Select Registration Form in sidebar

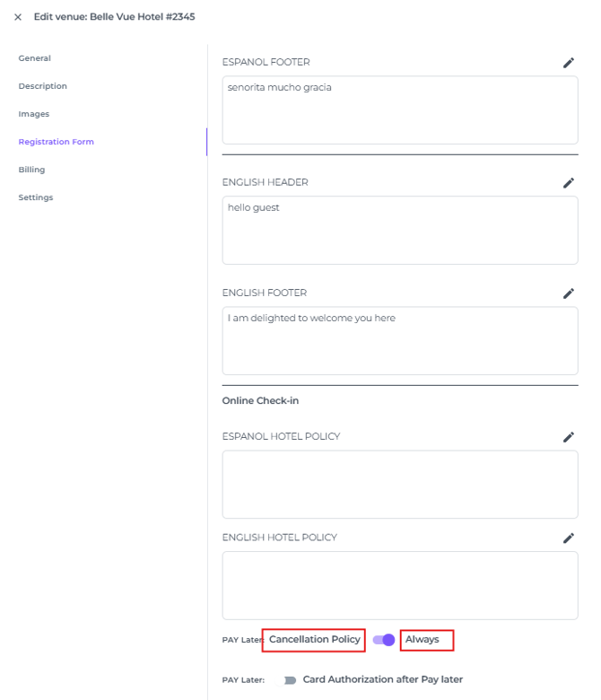tap(56, 142)
